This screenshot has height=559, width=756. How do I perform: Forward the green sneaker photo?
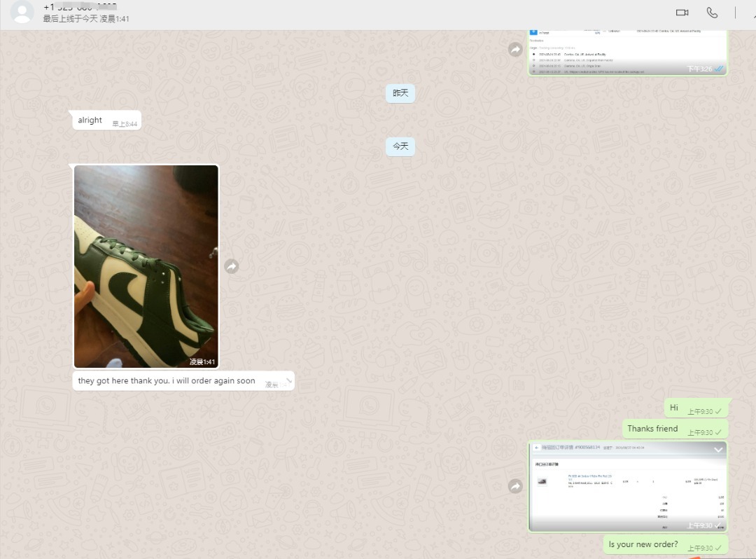pyautogui.click(x=231, y=266)
